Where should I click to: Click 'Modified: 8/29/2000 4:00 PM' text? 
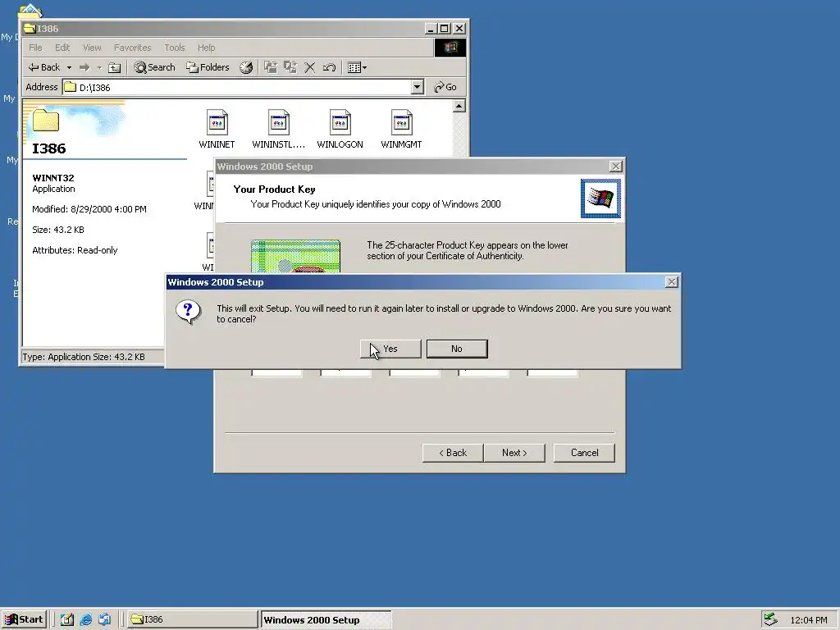pyautogui.click(x=89, y=209)
